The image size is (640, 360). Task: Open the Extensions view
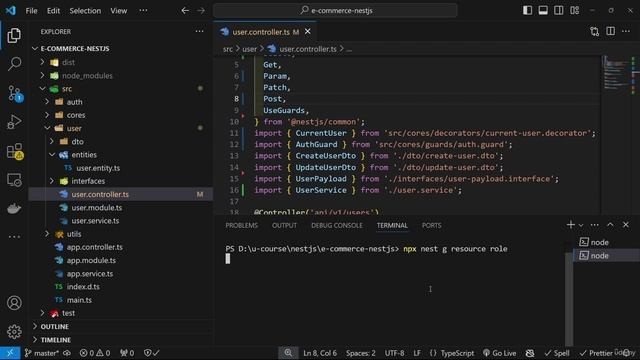15,151
